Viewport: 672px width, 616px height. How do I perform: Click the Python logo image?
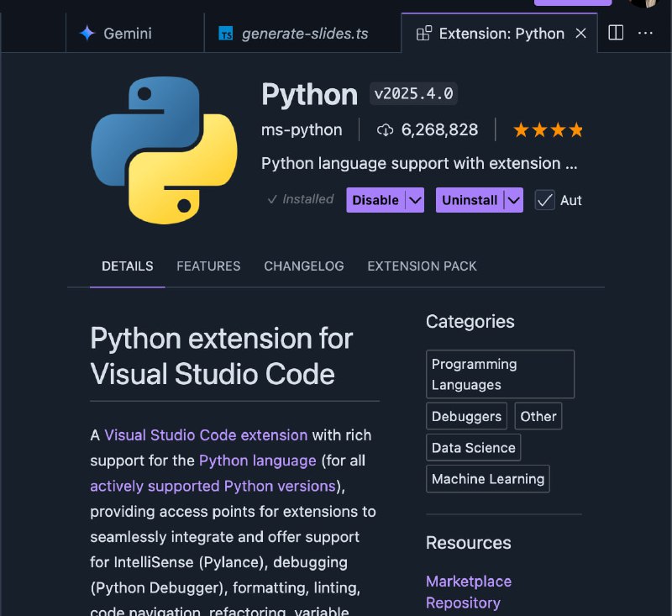[164, 150]
